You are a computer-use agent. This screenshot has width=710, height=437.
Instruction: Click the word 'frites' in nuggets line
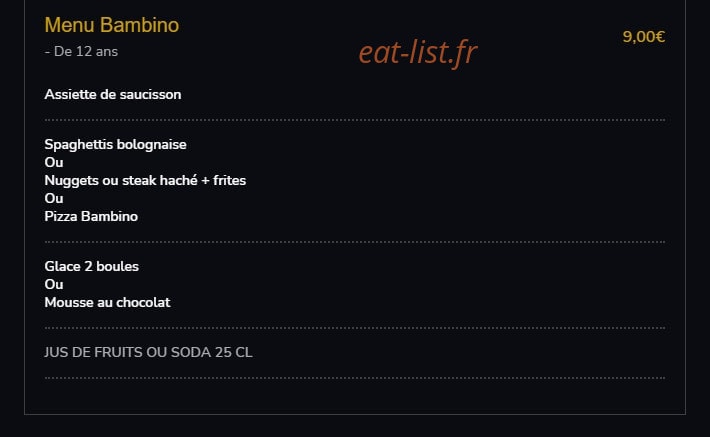click(230, 180)
